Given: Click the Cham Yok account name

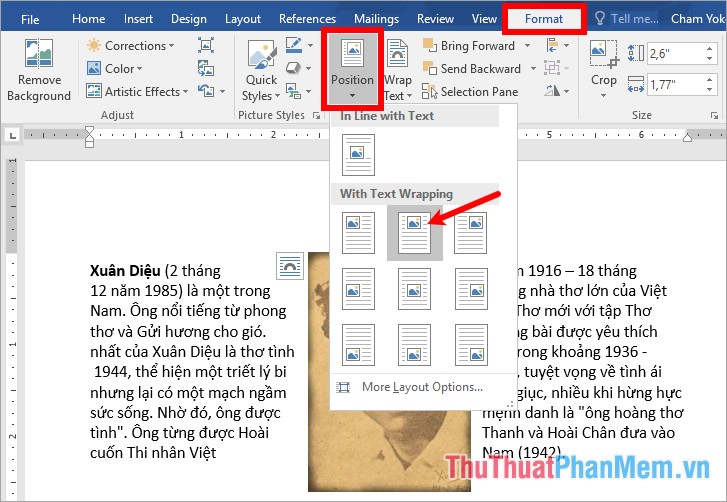Looking at the screenshot, I should pyautogui.click(x=698, y=19).
